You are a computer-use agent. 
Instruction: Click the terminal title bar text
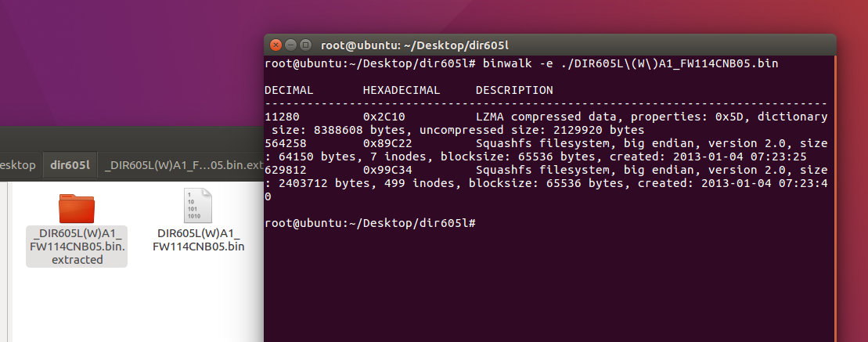coord(415,45)
